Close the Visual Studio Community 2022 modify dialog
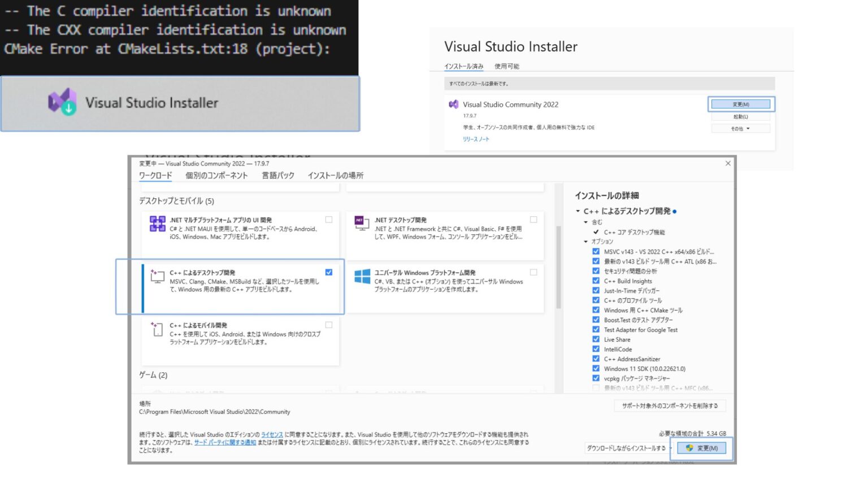Screen dimensions: 868x488 pyautogui.click(x=728, y=163)
